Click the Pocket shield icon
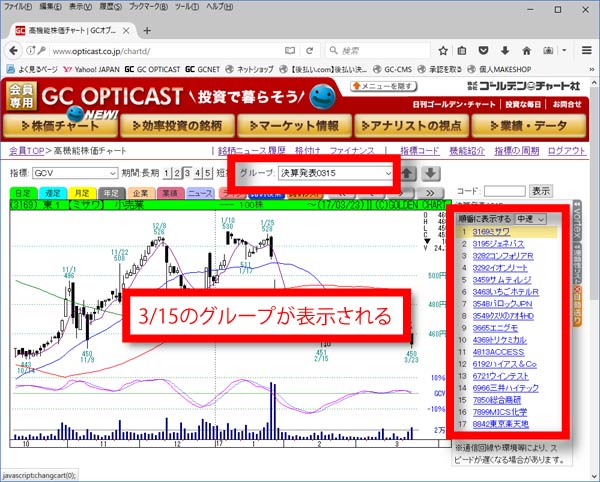The width and height of the screenshot is (600, 482). click(x=484, y=50)
